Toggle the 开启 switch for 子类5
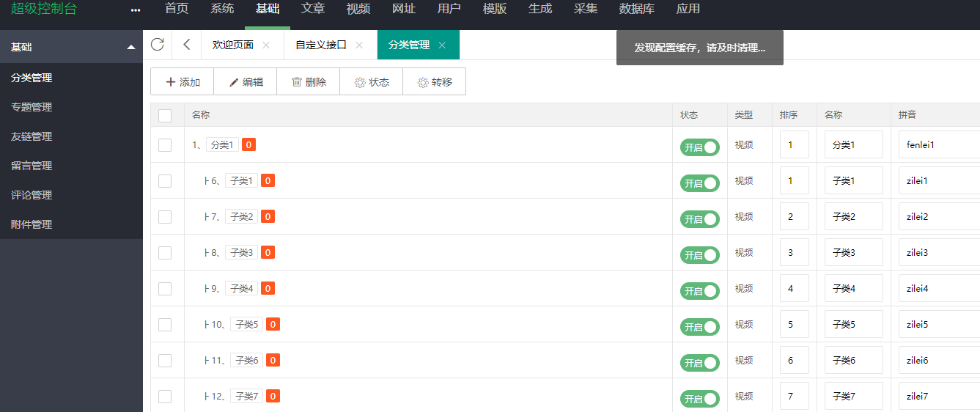 click(x=700, y=327)
